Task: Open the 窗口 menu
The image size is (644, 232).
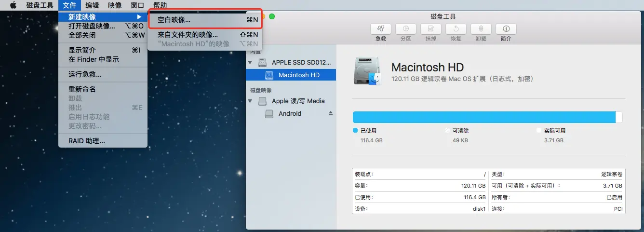Action: [x=137, y=5]
